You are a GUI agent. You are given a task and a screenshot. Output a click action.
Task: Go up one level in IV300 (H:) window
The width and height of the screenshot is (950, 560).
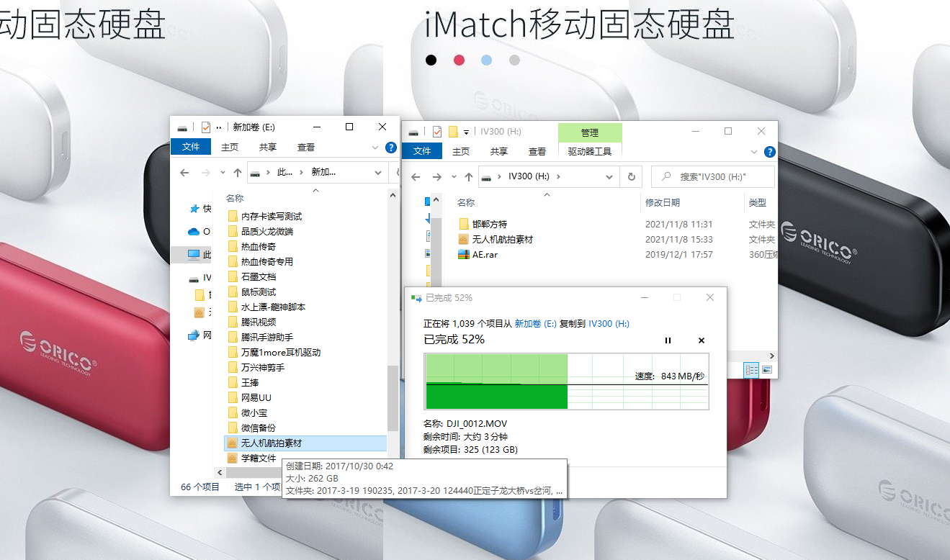(469, 177)
